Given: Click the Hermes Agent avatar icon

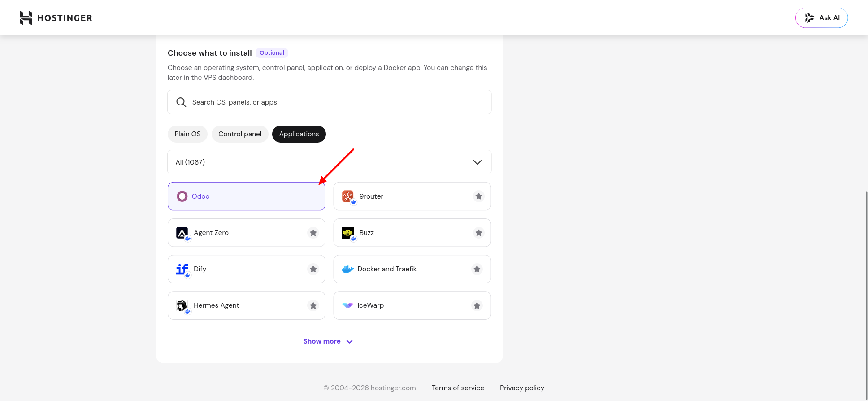Looking at the screenshot, I should pyautogui.click(x=182, y=305).
